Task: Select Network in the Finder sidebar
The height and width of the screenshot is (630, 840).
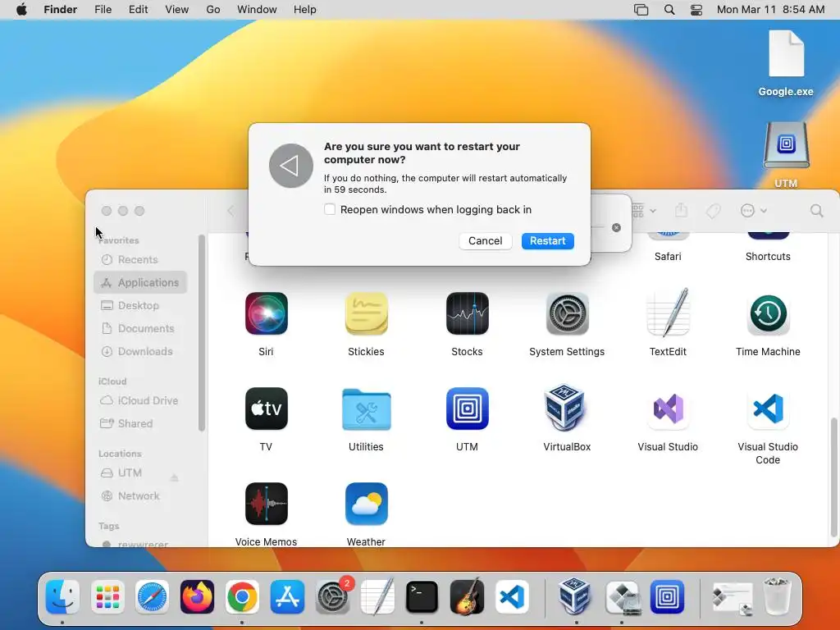Action: point(138,496)
